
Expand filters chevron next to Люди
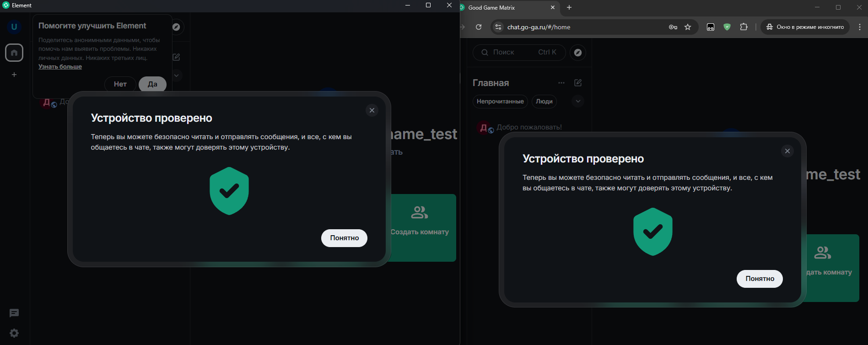(x=578, y=101)
